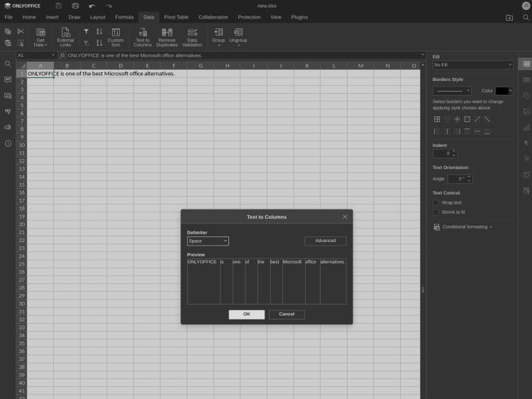Open Data Validation tool
The height and width of the screenshot is (399, 532).
tap(192, 37)
